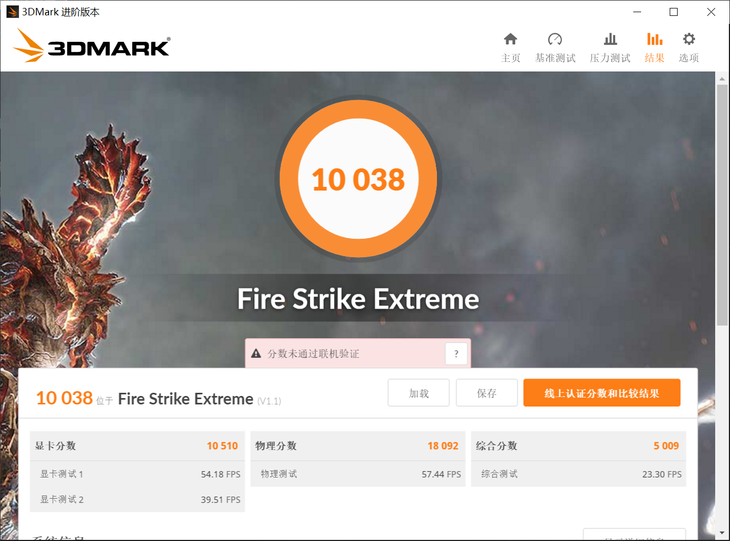Click the 显卡分数 score header row

tap(137, 446)
